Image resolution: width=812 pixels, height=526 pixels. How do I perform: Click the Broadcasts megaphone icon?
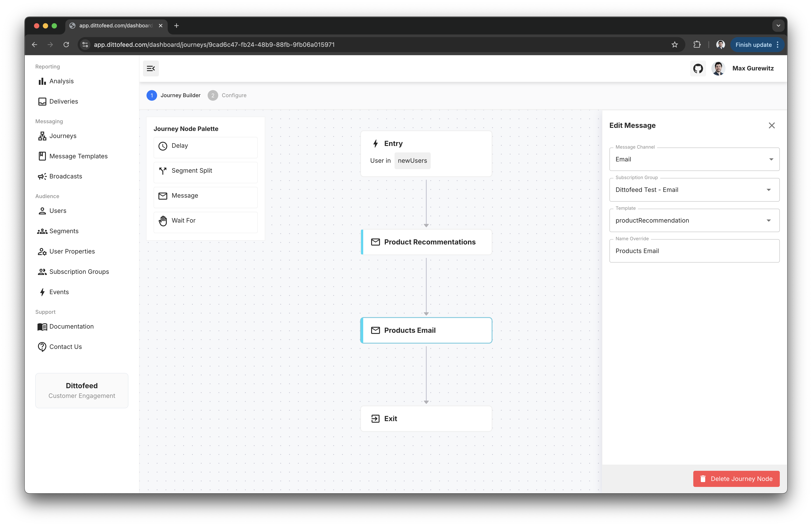tap(42, 176)
